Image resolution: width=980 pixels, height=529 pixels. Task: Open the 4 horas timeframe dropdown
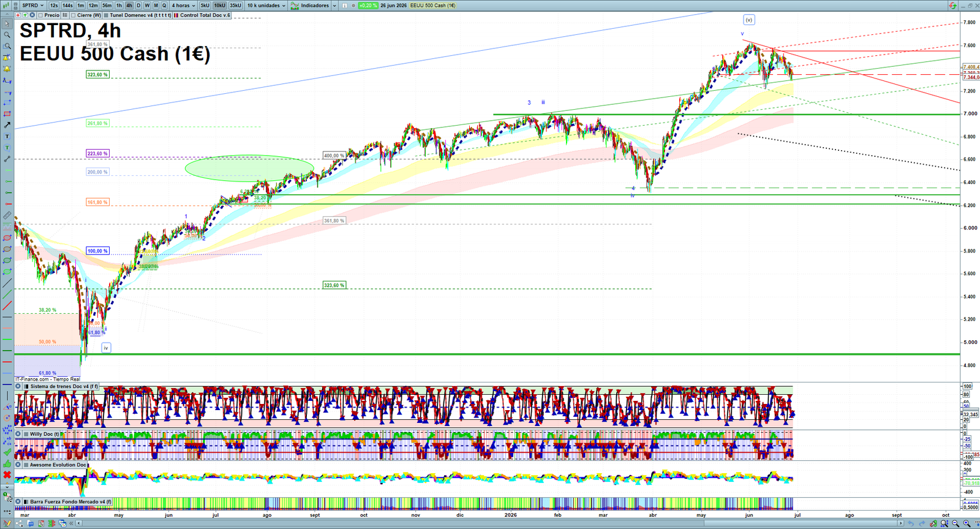tap(183, 6)
